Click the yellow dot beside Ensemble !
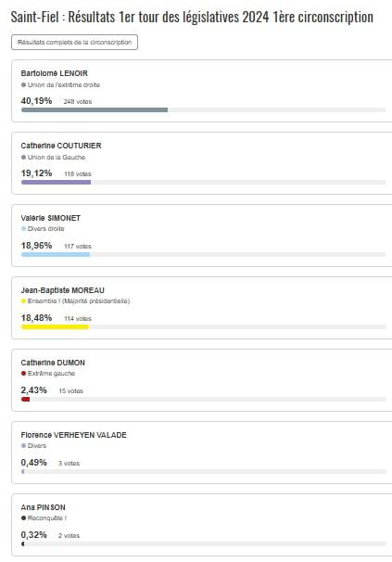 [24, 301]
